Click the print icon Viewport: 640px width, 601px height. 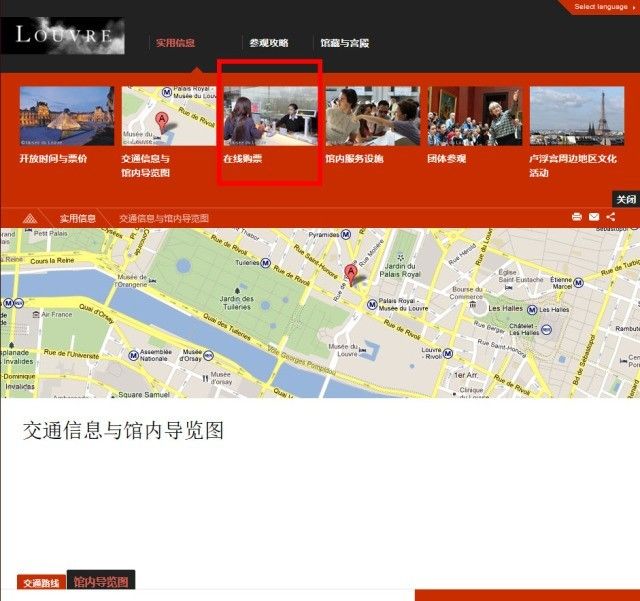point(577,217)
